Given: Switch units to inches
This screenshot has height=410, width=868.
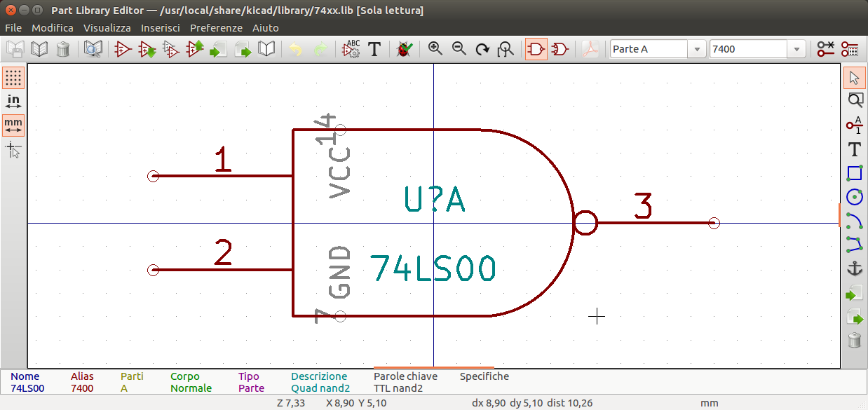Looking at the screenshot, I should [x=13, y=102].
